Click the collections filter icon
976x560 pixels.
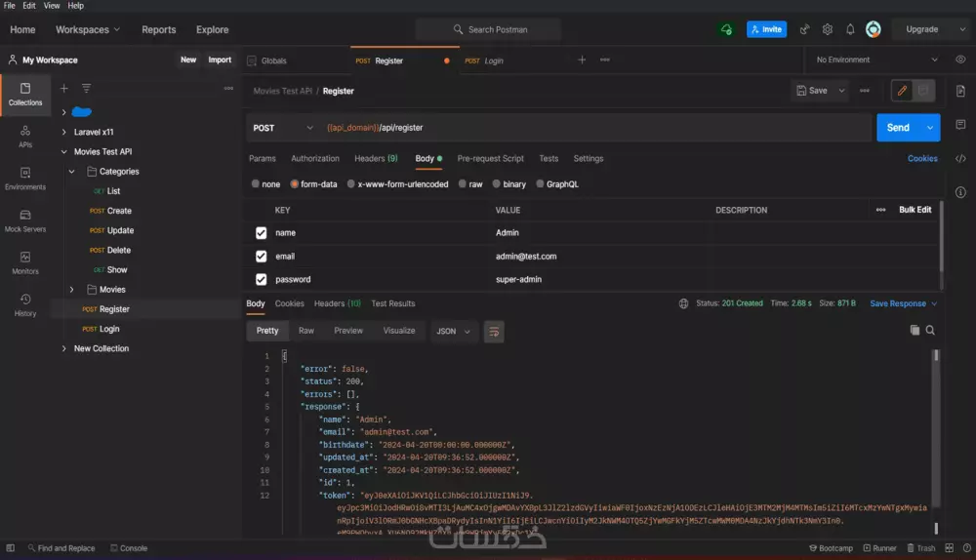coord(87,89)
